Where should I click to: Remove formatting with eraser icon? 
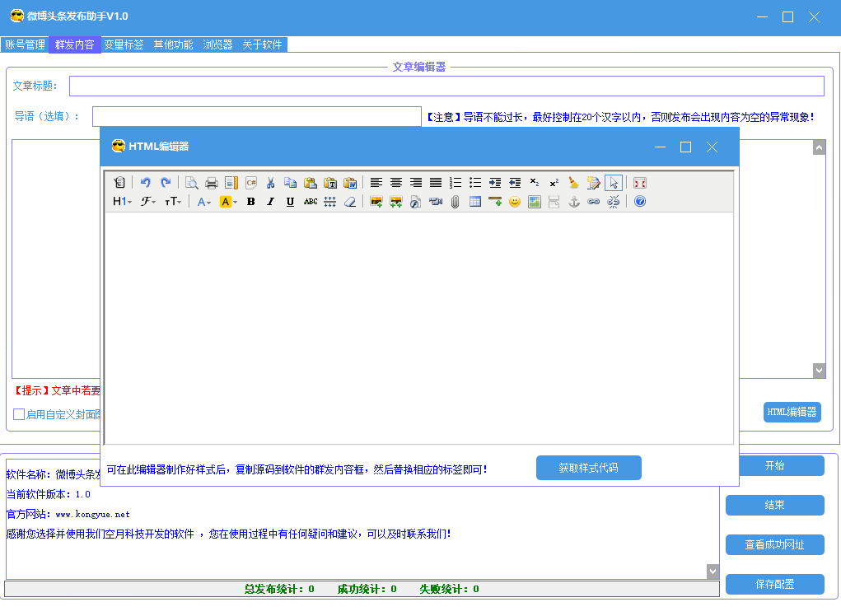350,202
